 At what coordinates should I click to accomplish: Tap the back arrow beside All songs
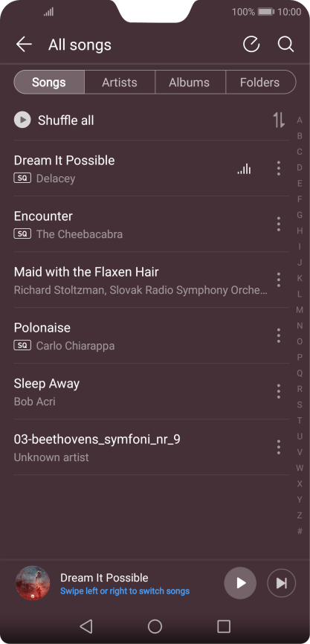(24, 45)
